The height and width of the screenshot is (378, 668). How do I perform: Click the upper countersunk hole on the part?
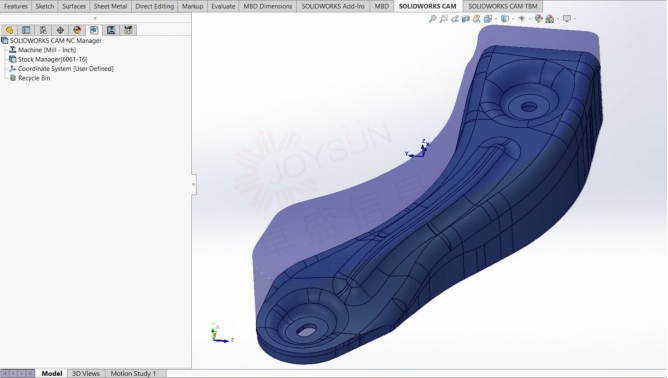tap(529, 107)
